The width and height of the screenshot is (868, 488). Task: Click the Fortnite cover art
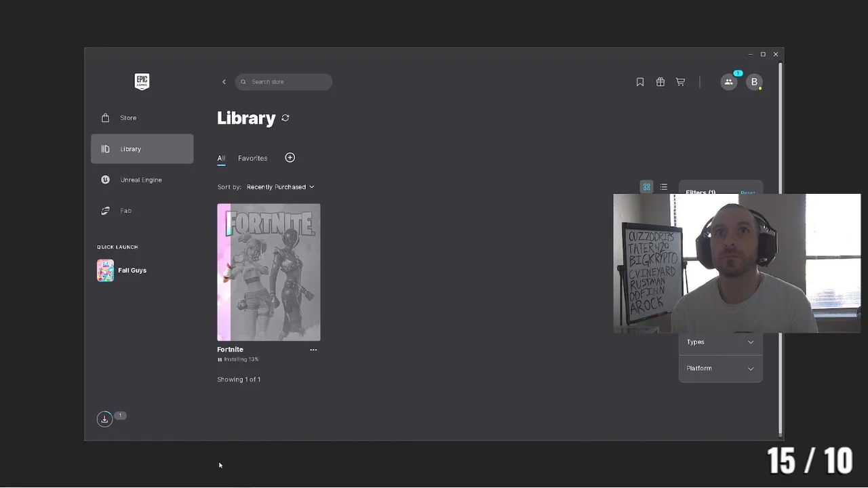[x=269, y=272]
